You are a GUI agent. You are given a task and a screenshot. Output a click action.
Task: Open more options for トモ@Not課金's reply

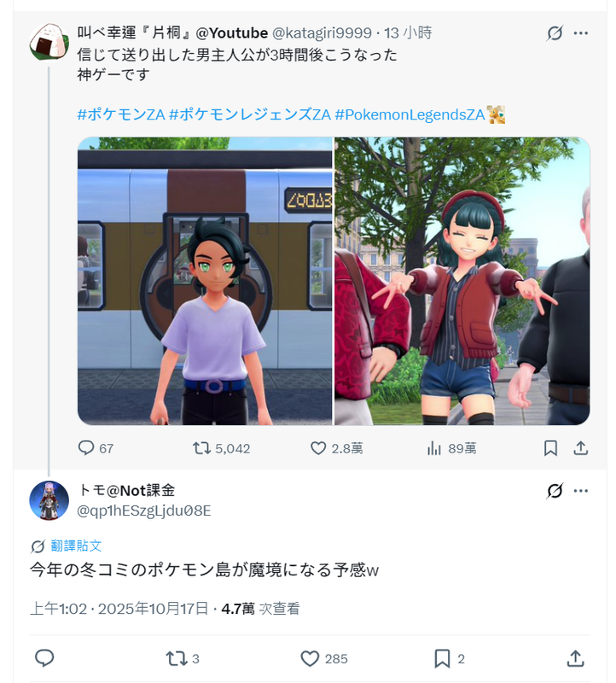click(581, 491)
